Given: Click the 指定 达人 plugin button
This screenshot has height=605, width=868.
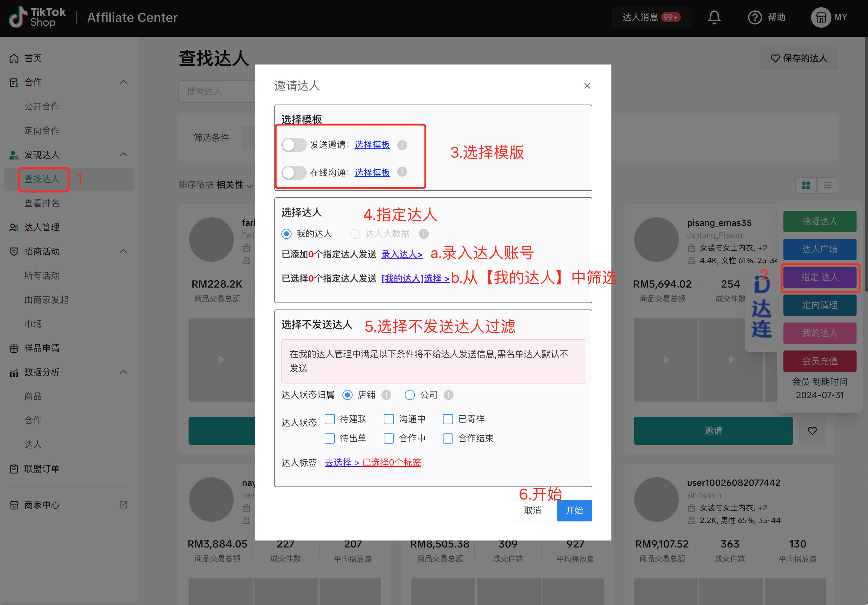Looking at the screenshot, I should [x=820, y=277].
